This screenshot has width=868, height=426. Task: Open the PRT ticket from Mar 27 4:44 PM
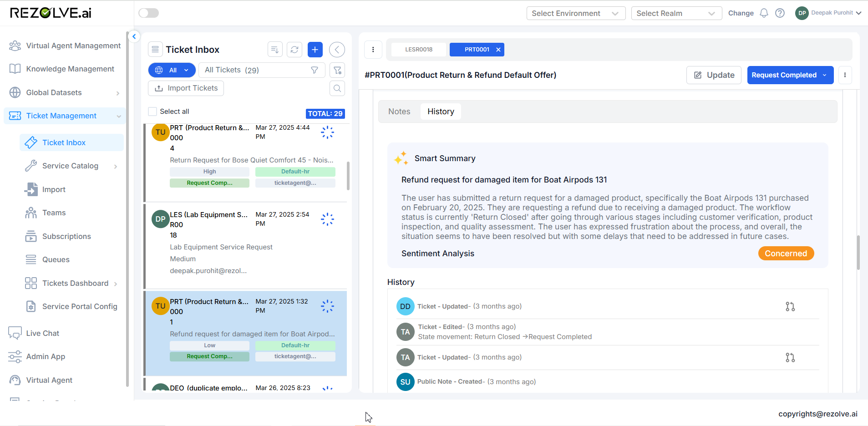click(x=246, y=162)
